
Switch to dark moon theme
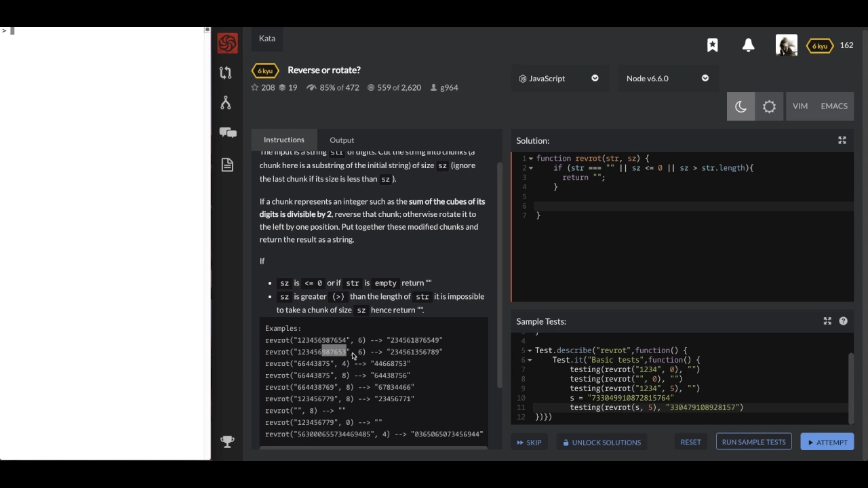click(x=741, y=106)
